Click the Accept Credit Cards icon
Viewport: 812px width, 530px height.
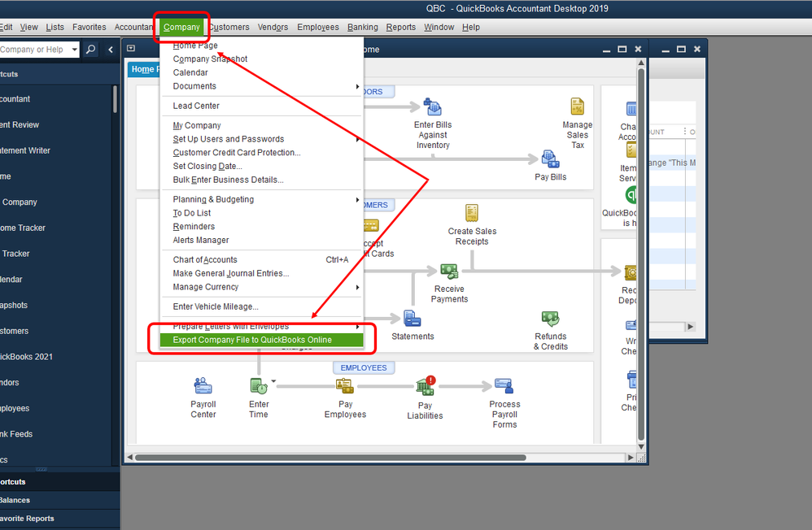click(371, 226)
